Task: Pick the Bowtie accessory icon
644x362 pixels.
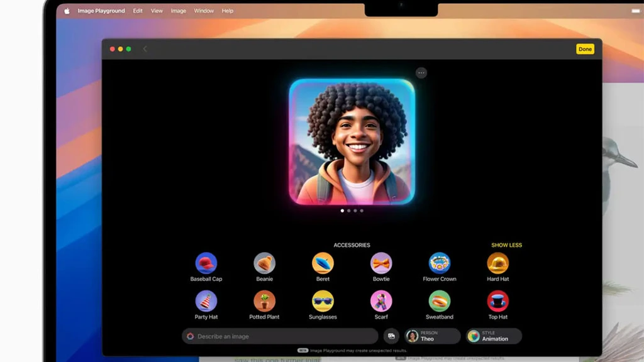Action: 381,263
